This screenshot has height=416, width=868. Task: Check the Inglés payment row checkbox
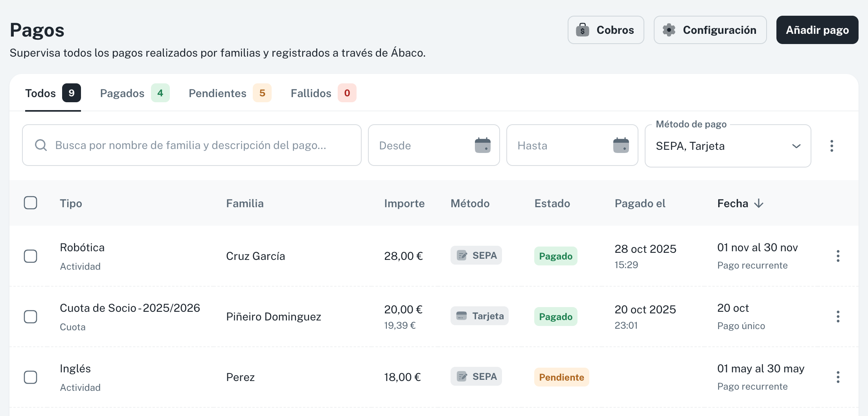31,377
